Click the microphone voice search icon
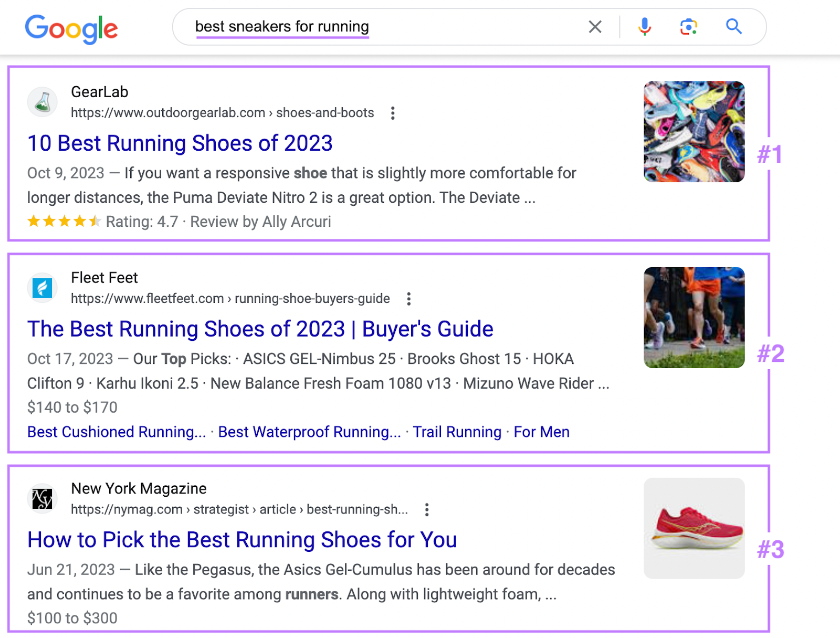 tap(644, 27)
